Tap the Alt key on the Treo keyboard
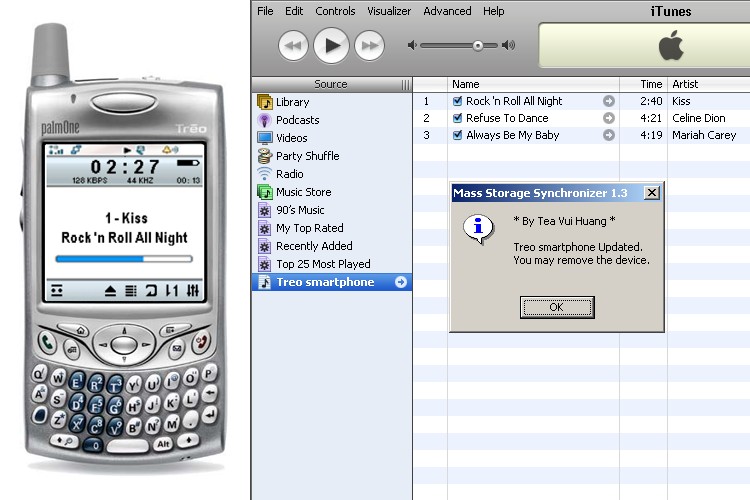Viewport: 750px width, 500px height. point(163,444)
